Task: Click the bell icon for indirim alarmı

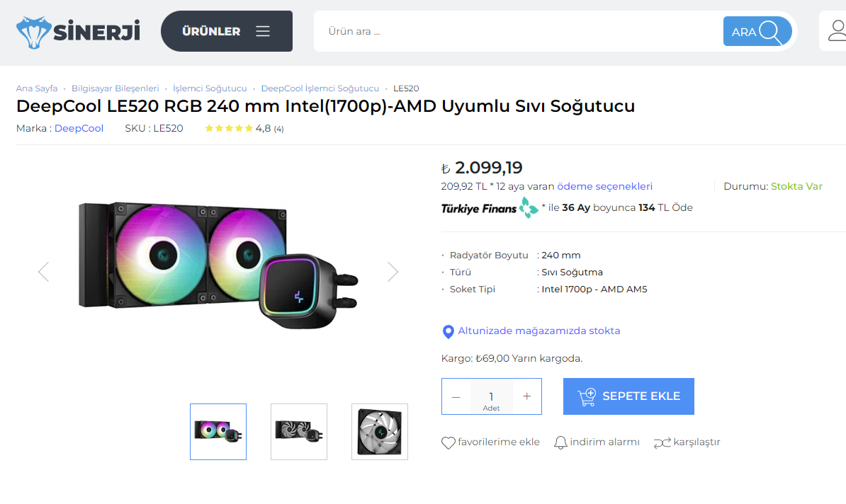Action: (560, 442)
